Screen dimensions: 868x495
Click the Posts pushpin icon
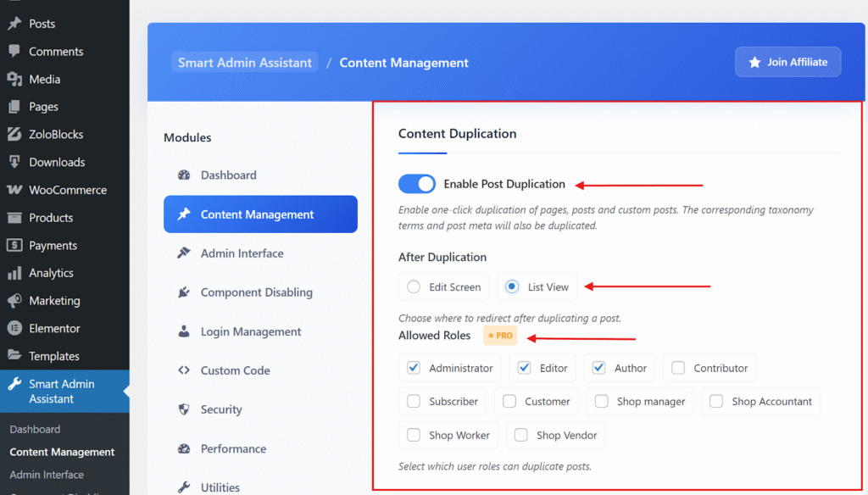point(14,23)
